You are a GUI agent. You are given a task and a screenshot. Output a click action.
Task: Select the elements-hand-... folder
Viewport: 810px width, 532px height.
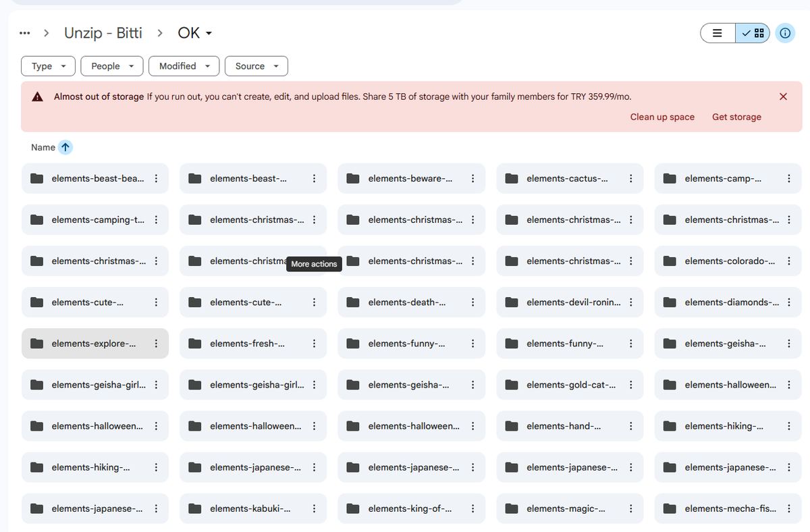click(x=570, y=425)
